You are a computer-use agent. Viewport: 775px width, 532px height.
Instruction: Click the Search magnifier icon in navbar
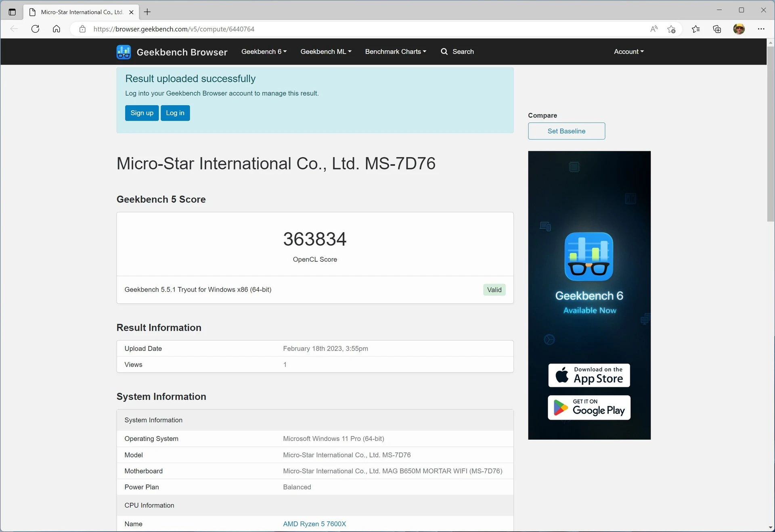[444, 52]
